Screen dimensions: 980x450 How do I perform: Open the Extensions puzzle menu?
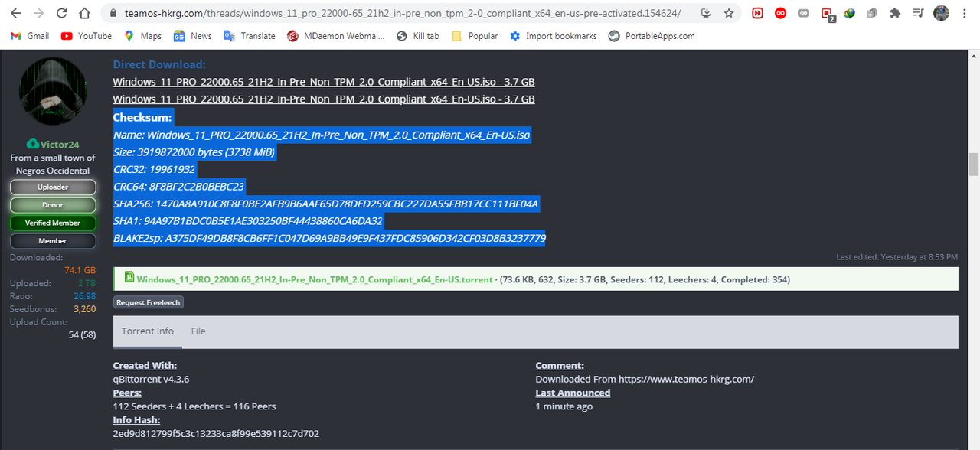[x=895, y=13]
